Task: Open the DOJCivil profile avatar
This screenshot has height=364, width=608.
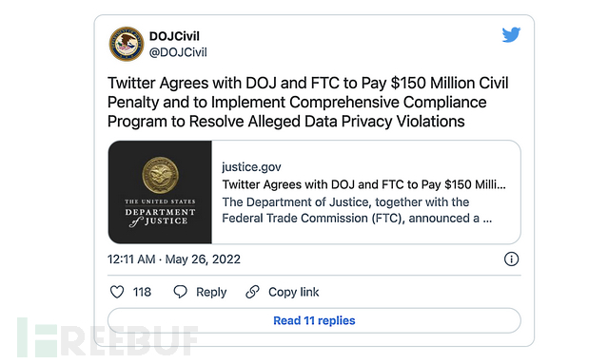Action: point(127,44)
